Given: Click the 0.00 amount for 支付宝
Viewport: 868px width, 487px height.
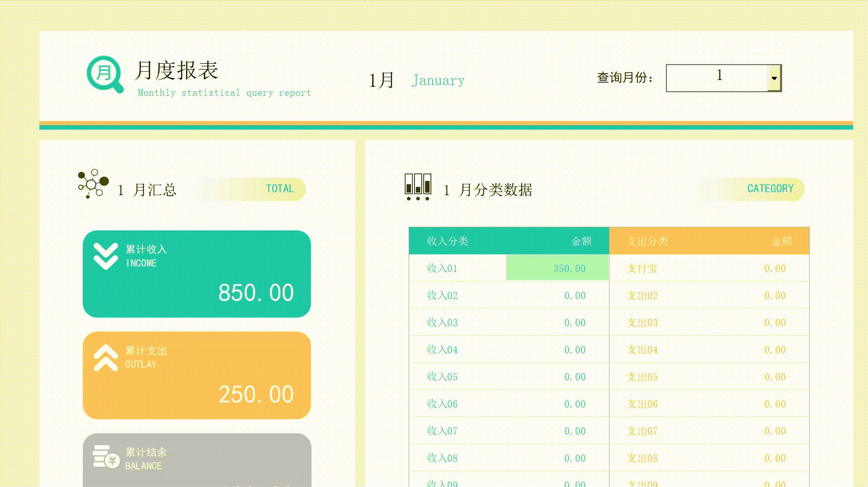Looking at the screenshot, I should [775, 268].
